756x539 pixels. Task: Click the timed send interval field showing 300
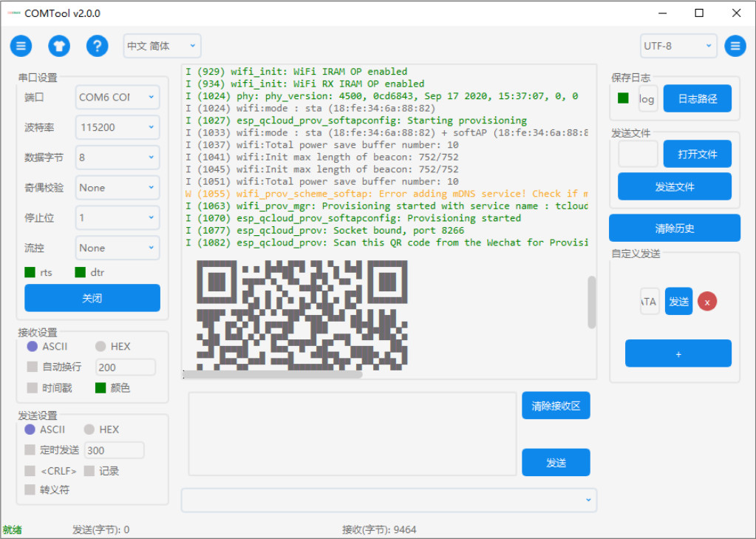[x=115, y=450]
